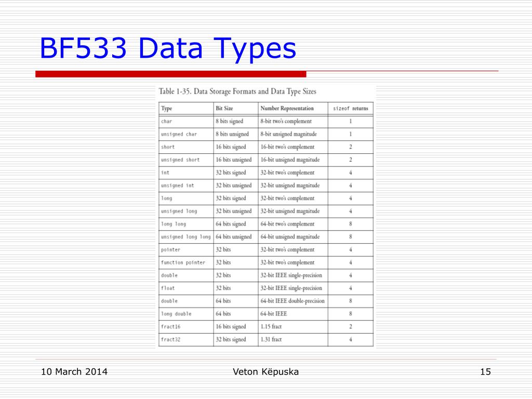Image resolution: width=532 pixels, height=399 pixels.
Task: Click sizeof value 1 in unsigned char row
Action: point(351,134)
